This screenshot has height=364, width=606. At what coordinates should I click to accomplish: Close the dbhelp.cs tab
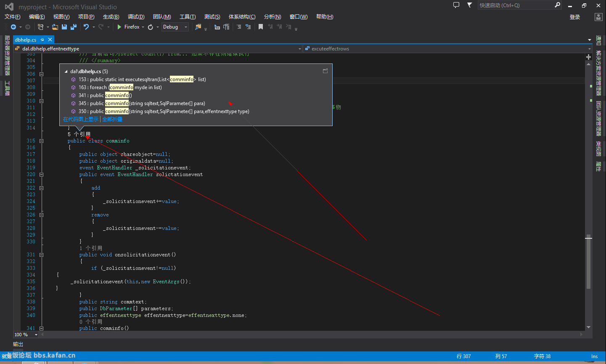click(50, 40)
